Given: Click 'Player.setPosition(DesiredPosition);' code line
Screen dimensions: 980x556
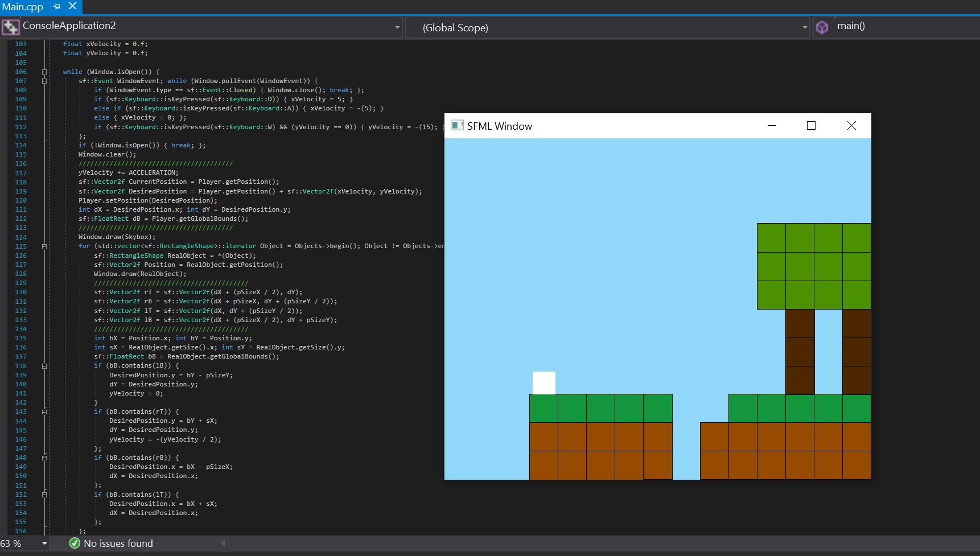Looking at the screenshot, I should tap(148, 200).
